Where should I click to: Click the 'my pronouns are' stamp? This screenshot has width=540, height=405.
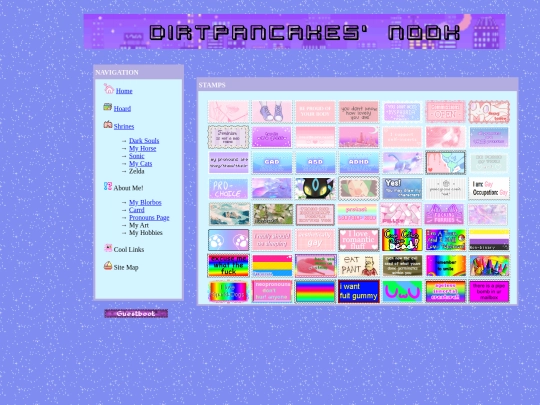pyautogui.click(x=228, y=163)
